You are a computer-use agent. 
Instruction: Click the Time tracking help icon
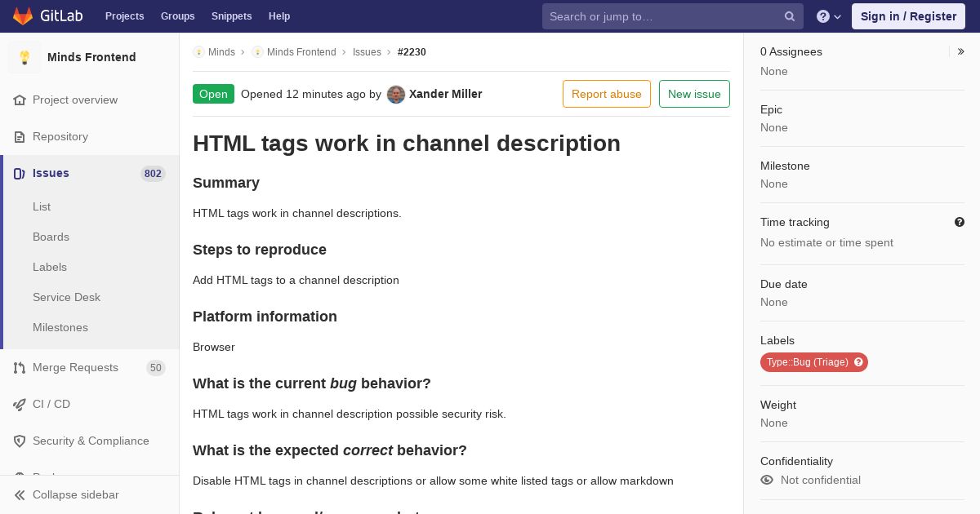(x=960, y=222)
